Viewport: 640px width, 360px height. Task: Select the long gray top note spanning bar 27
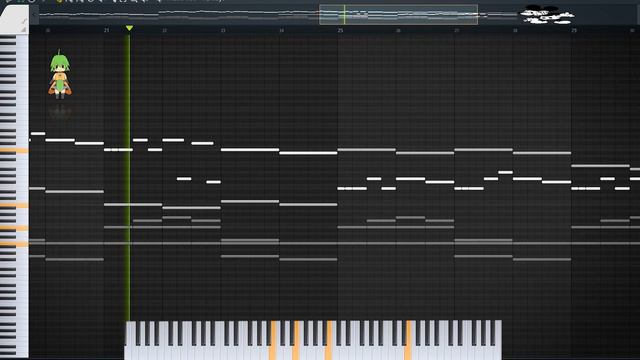(483, 150)
